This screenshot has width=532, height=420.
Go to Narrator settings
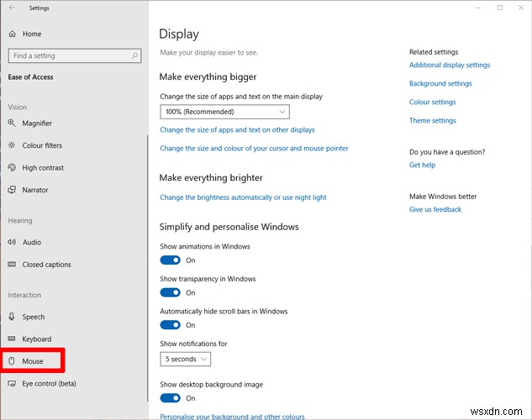point(35,190)
